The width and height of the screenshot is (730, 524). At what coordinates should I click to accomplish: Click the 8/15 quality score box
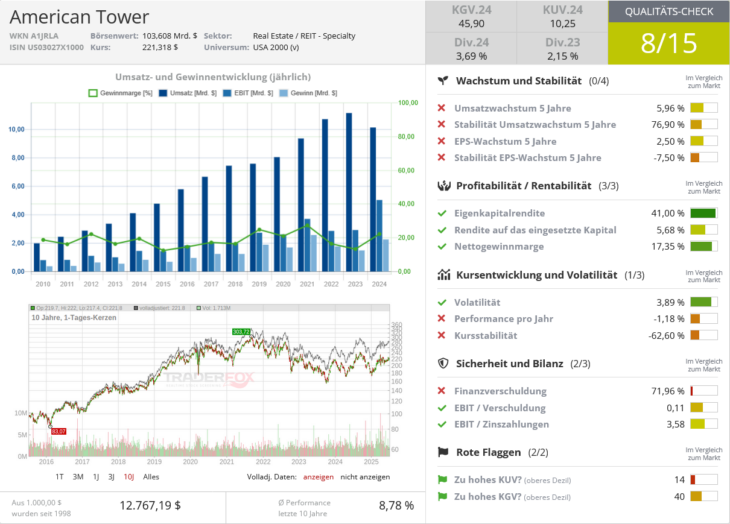pyautogui.click(x=669, y=43)
